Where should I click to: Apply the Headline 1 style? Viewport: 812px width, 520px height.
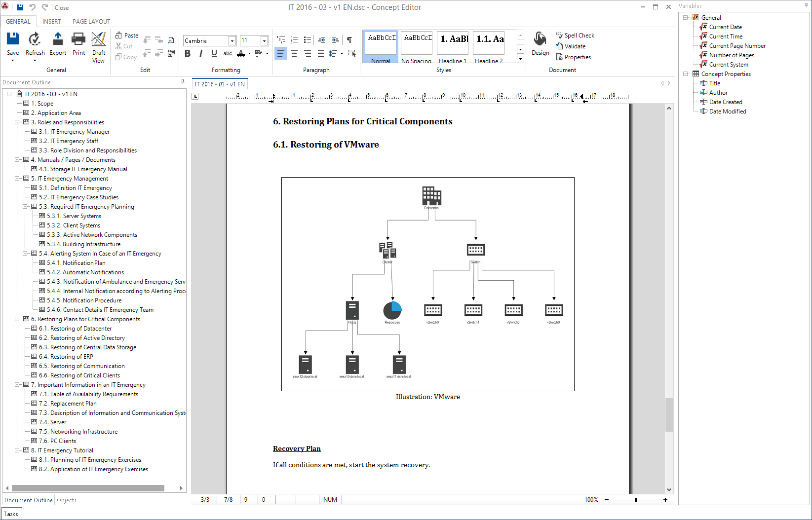coord(452,44)
